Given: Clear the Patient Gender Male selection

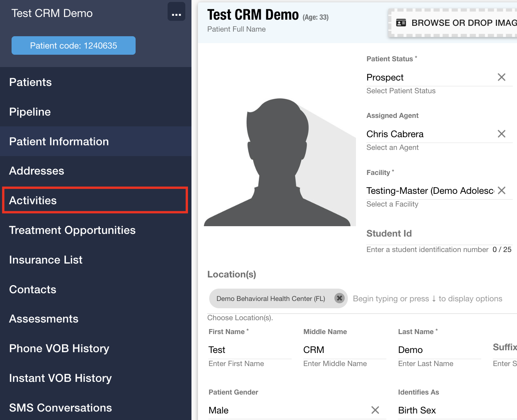Looking at the screenshot, I should [375, 410].
